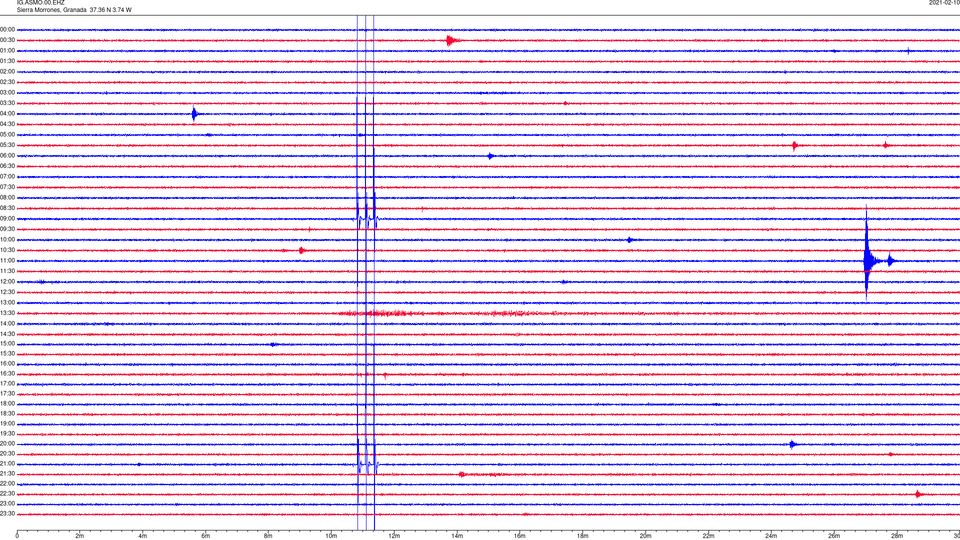Select the 15:00 trace time label
This screenshot has width=960, height=540.
point(7,344)
